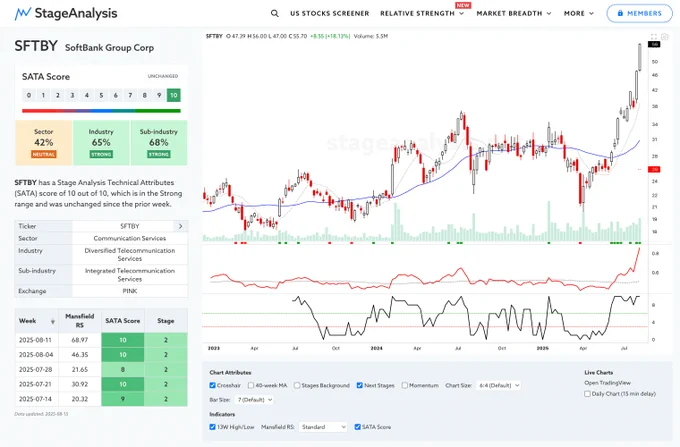The width and height of the screenshot is (680, 447).
Task: Click the PINK exchange value
Action: (130, 291)
